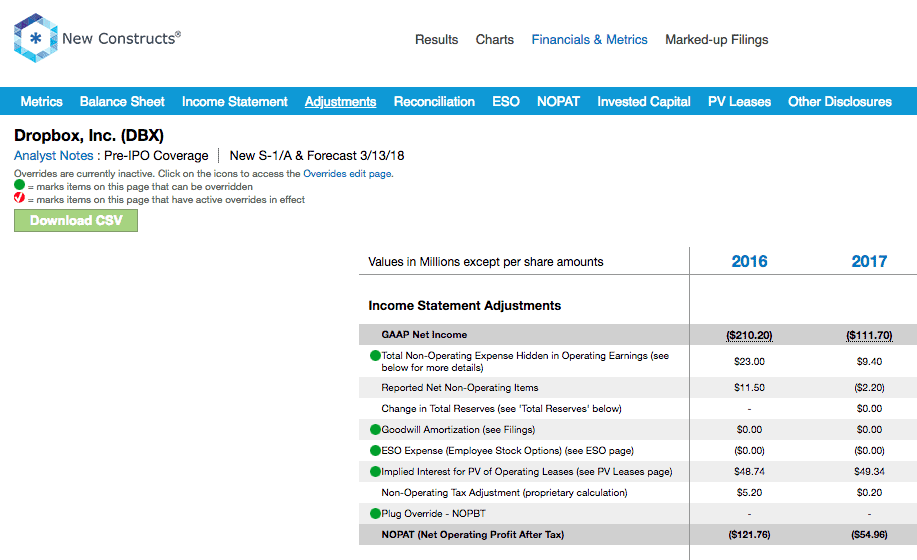
Task: Click the Values in Millions header text
Action: [x=485, y=262]
